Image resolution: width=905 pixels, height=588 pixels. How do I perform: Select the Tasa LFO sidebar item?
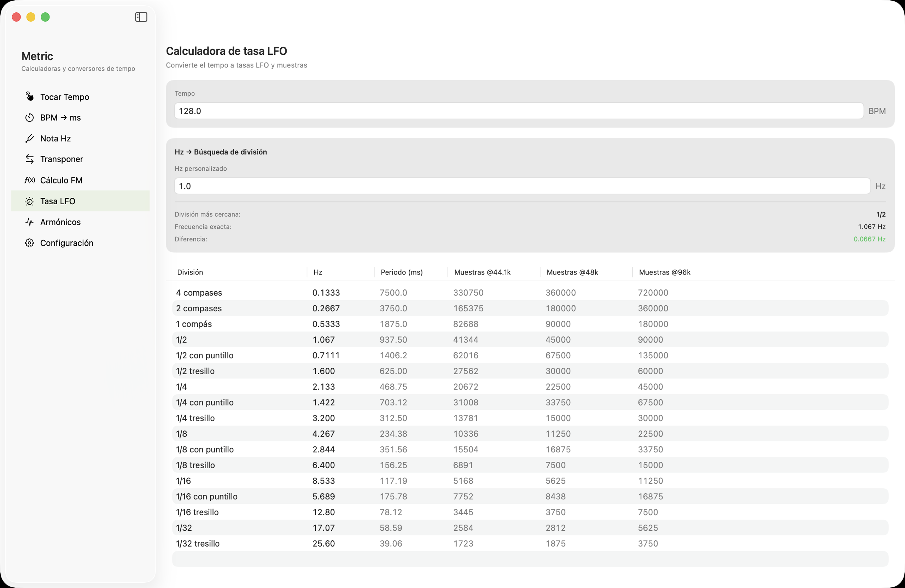point(80,201)
